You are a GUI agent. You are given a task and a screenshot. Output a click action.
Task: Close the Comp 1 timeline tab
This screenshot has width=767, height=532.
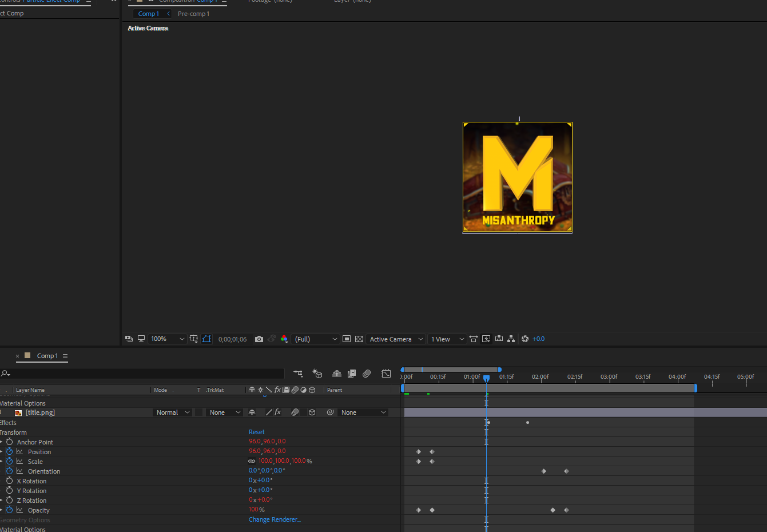[x=17, y=356]
